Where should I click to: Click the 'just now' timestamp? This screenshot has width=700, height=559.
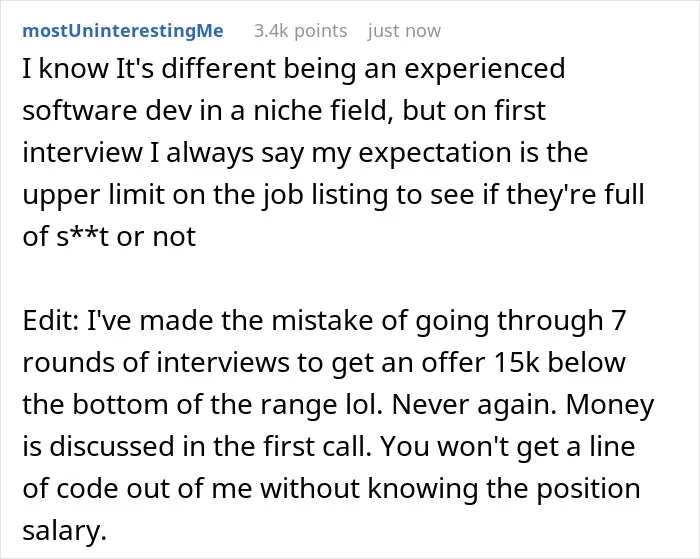[404, 31]
